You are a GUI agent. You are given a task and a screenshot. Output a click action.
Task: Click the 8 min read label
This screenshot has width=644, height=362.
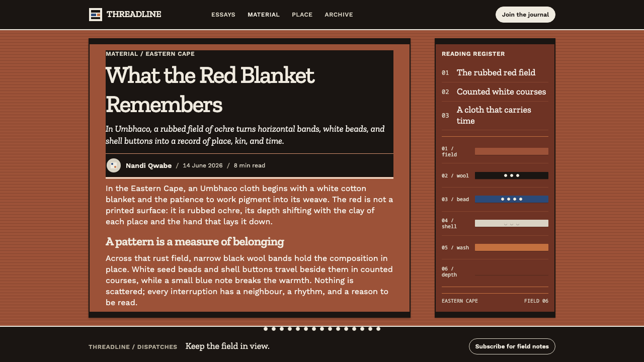250,165
